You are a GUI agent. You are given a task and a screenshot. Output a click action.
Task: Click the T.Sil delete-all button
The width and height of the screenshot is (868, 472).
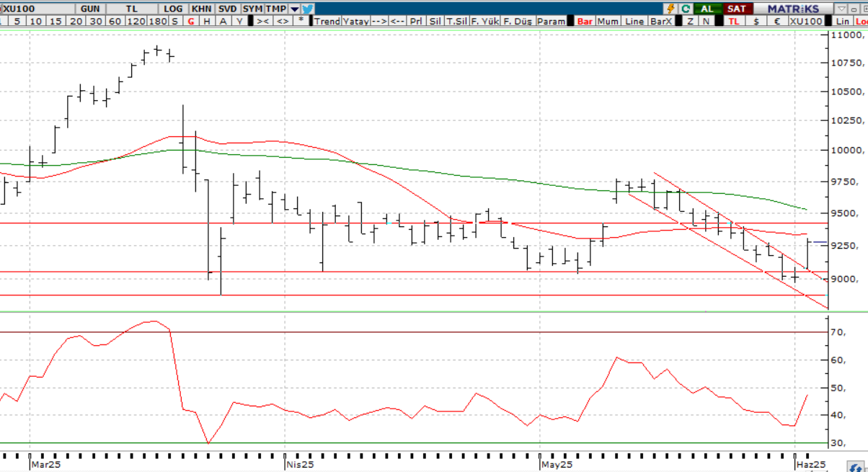[x=456, y=22]
